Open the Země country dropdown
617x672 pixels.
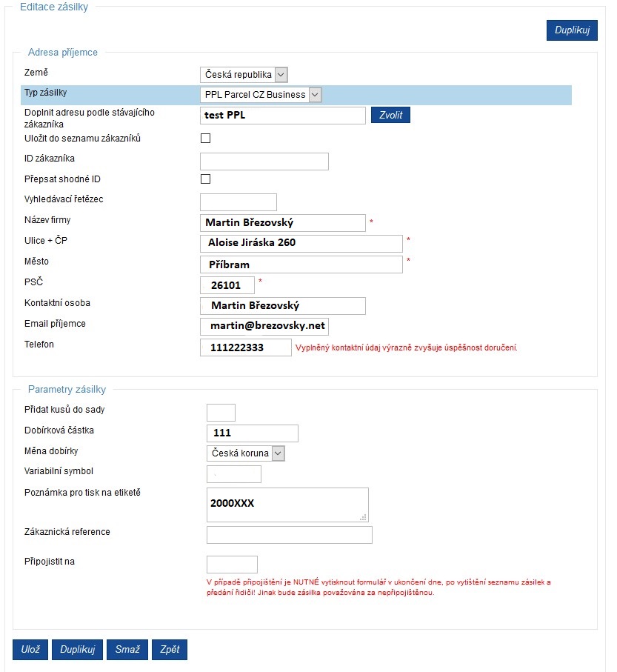[x=244, y=75]
